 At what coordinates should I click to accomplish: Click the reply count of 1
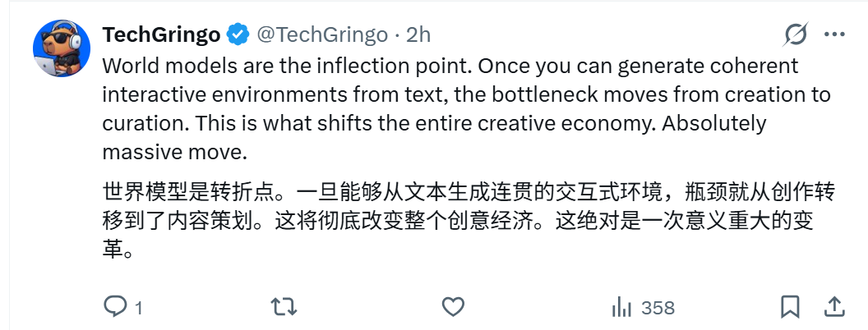click(138, 308)
